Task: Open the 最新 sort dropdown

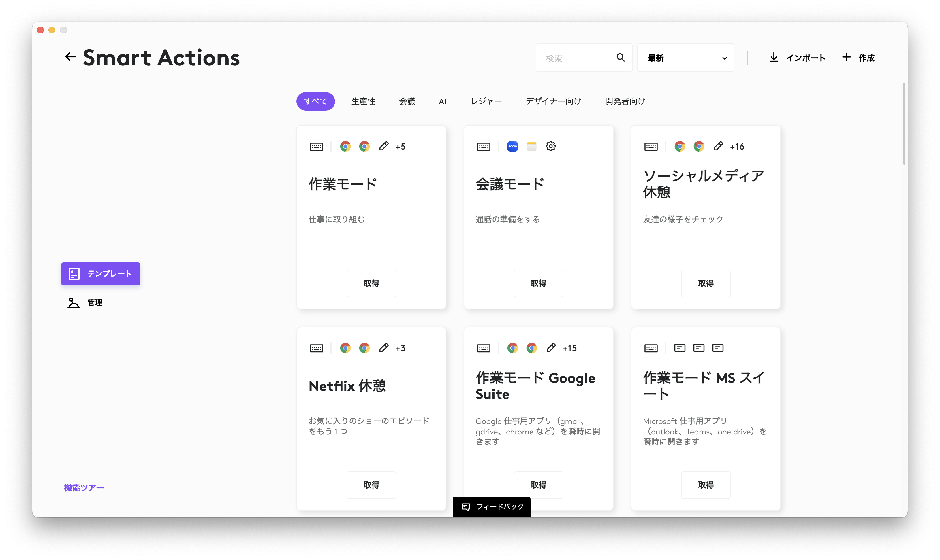Action: click(685, 58)
